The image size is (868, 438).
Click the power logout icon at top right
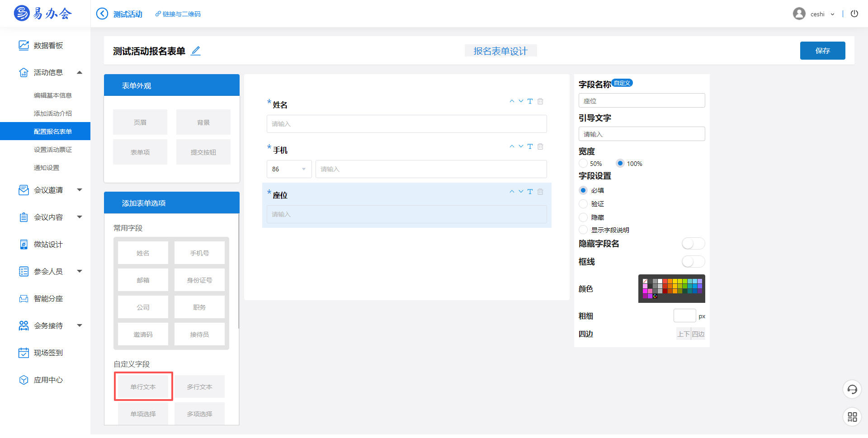tap(854, 14)
